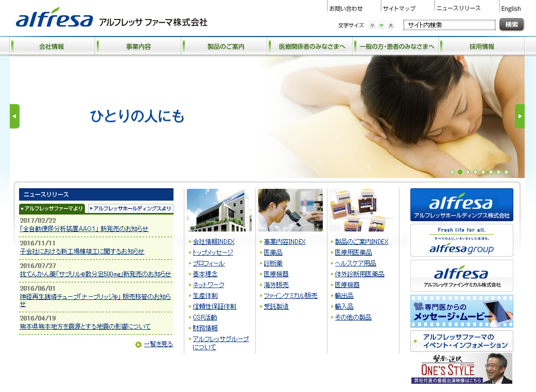Open the 採用情報 menu

[482, 46]
